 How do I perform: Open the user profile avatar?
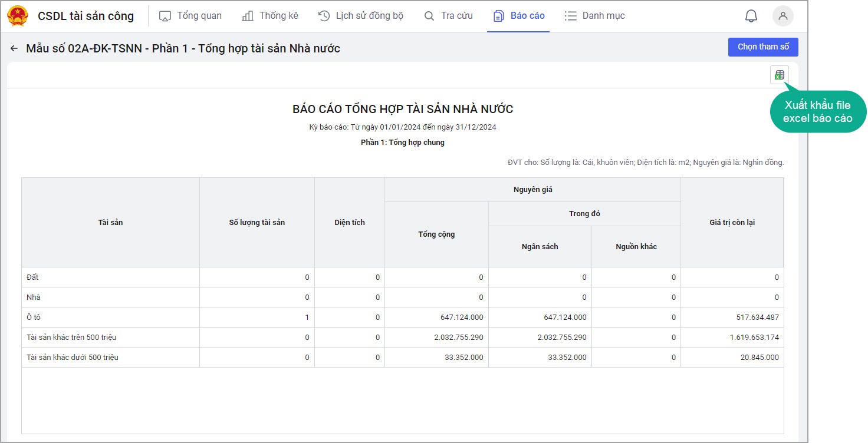[782, 16]
